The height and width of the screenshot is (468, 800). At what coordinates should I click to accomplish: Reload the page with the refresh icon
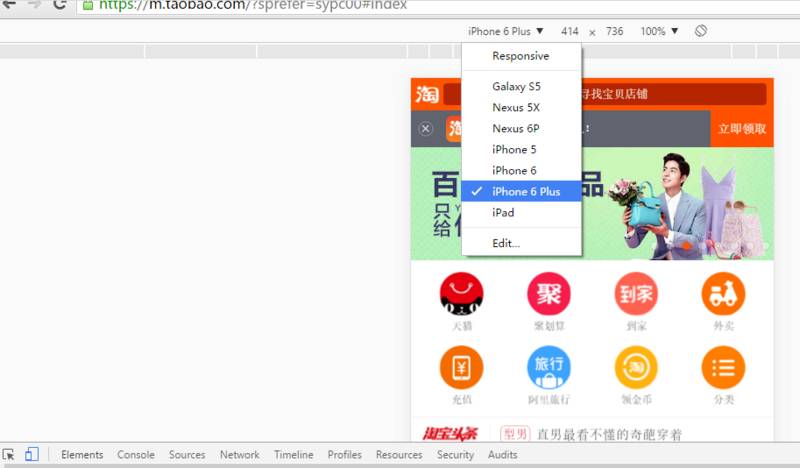(60, 5)
